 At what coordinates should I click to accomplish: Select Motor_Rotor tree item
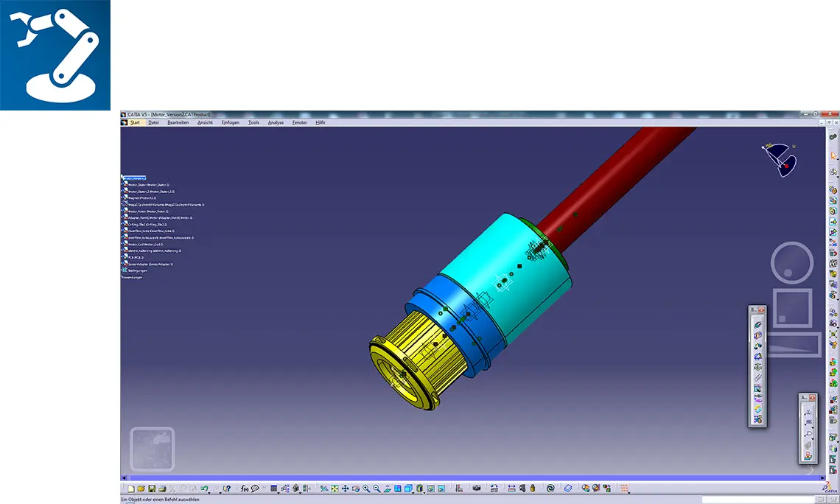tap(148, 211)
